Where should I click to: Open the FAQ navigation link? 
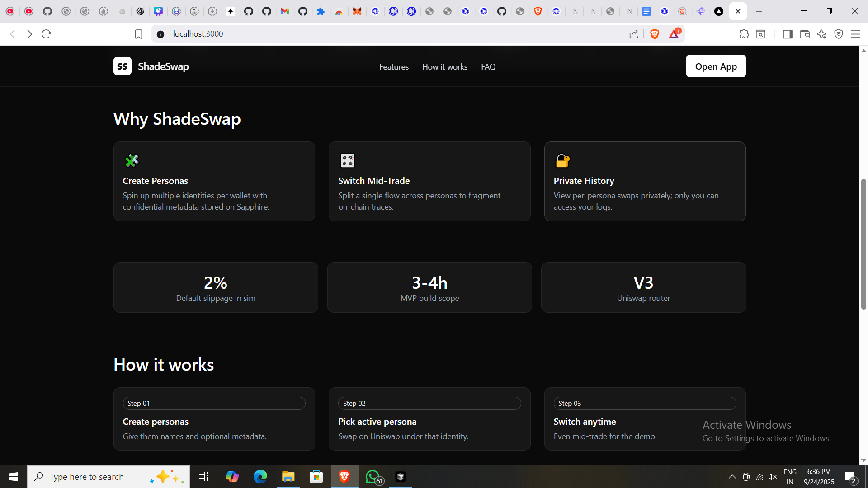pyautogui.click(x=488, y=67)
